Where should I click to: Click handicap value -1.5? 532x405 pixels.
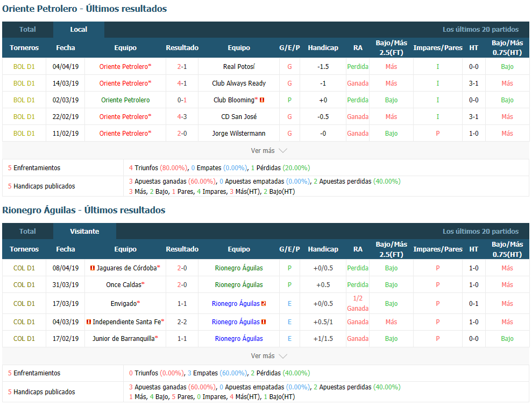point(323,67)
